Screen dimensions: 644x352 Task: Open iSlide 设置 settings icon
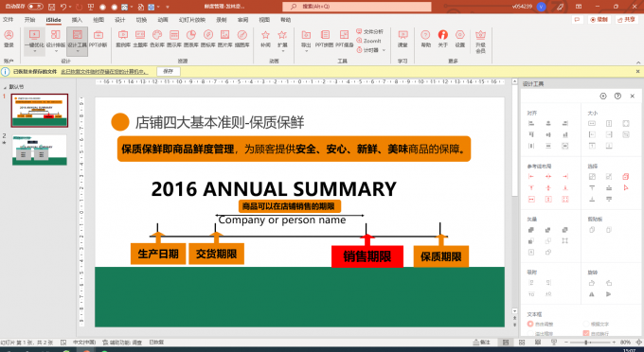[x=460, y=39]
